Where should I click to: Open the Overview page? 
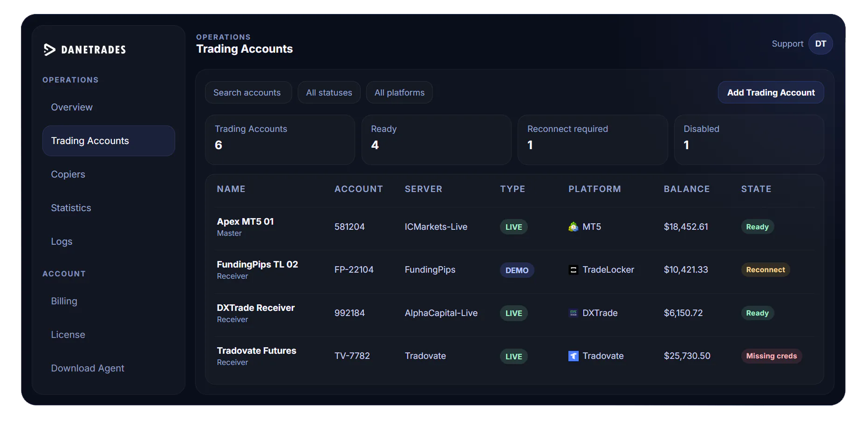pos(72,107)
